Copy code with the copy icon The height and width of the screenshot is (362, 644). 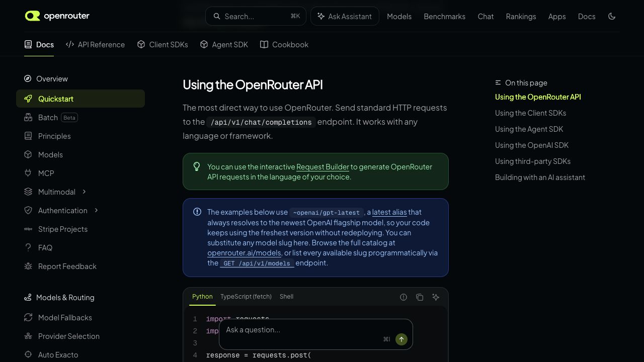pos(420,297)
